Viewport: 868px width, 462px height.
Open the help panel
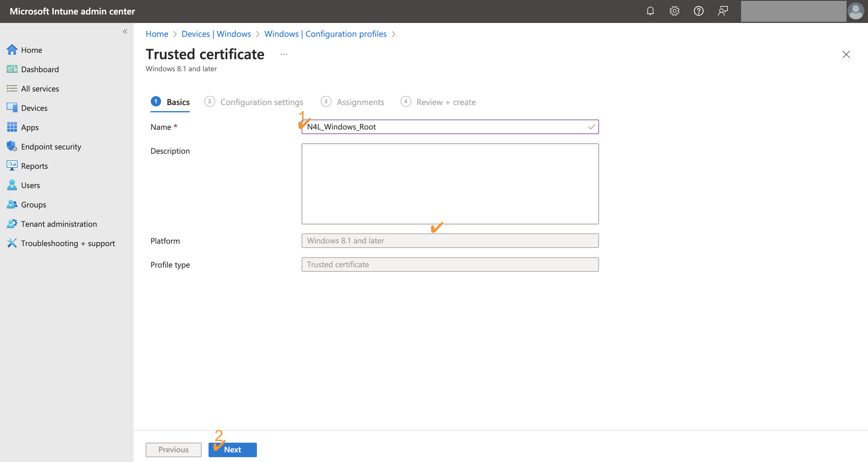[x=698, y=11]
